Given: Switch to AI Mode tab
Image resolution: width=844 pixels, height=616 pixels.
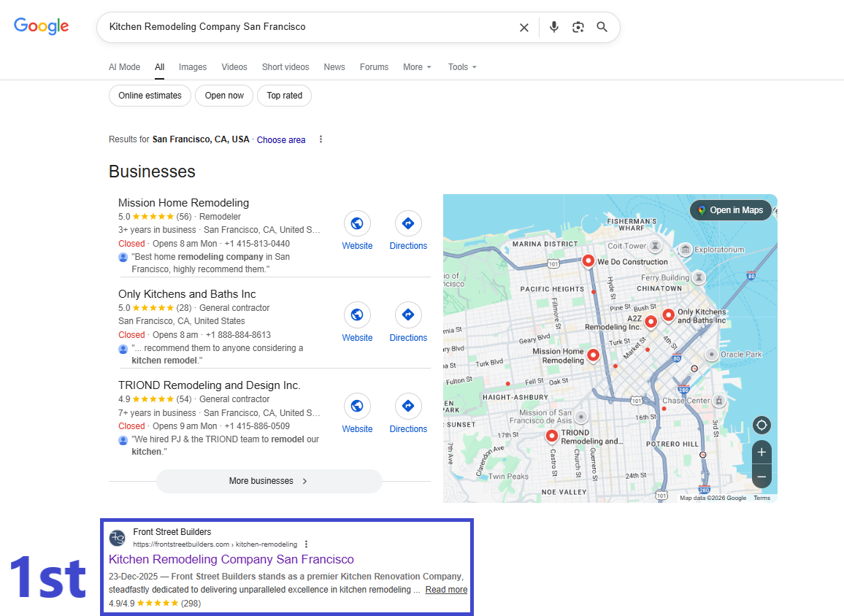Looking at the screenshot, I should [124, 67].
